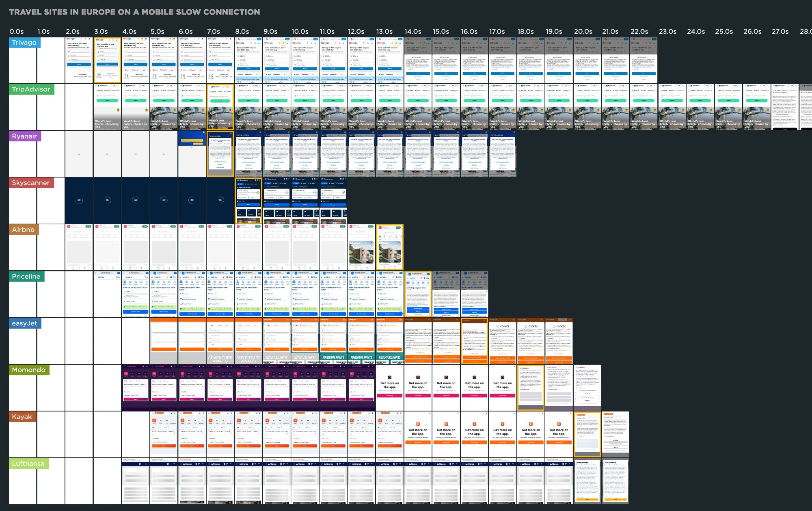Image resolution: width=812 pixels, height=511 pixels.
Task: Open Airbnb's highlighted frame at 13.0s
Action: tap(390, 247)
